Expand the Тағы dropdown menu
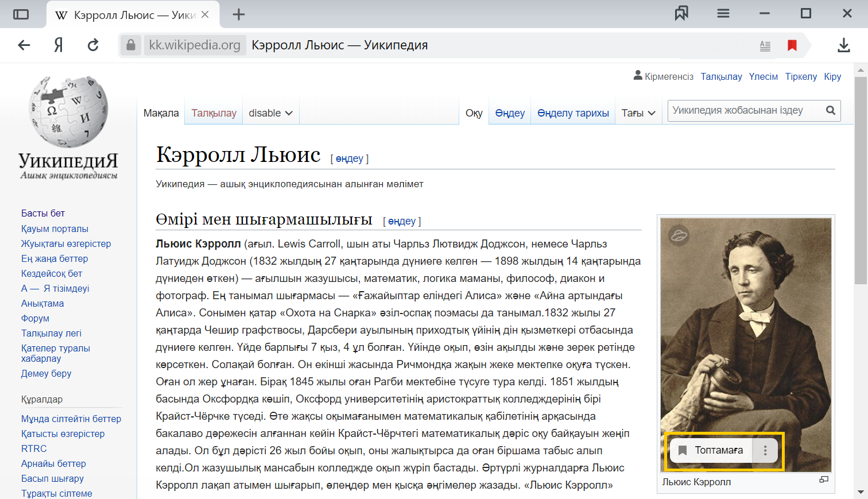 click(x=638, y=113)
